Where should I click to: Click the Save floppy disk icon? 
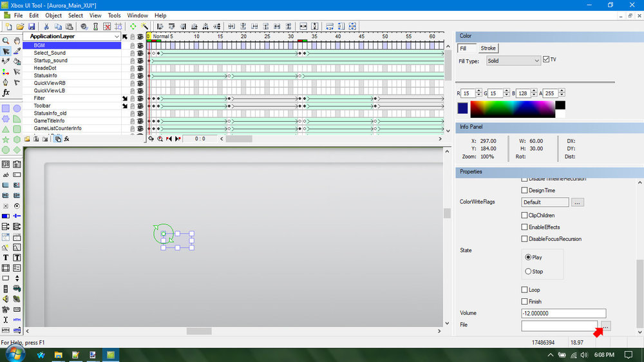coord(32,26)
